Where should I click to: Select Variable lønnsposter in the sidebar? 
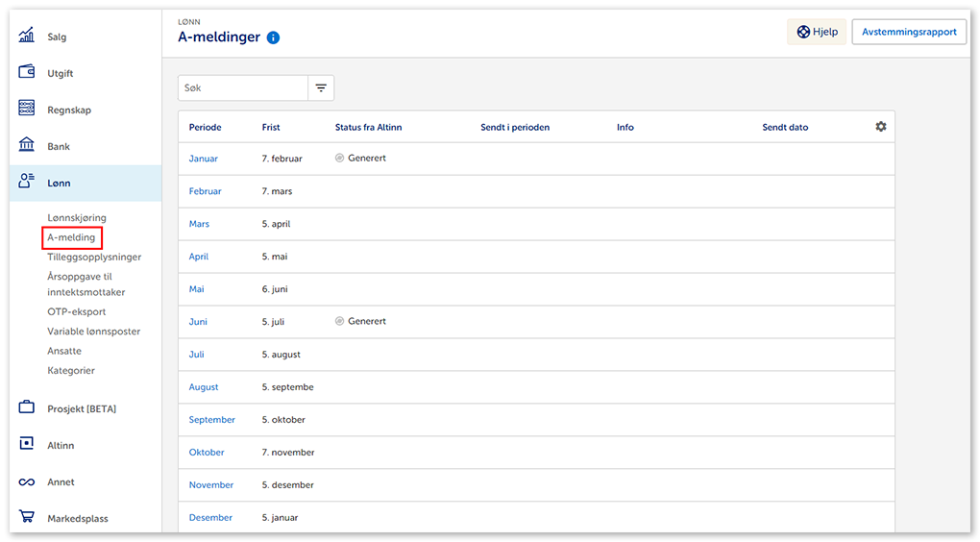[94, 332]
